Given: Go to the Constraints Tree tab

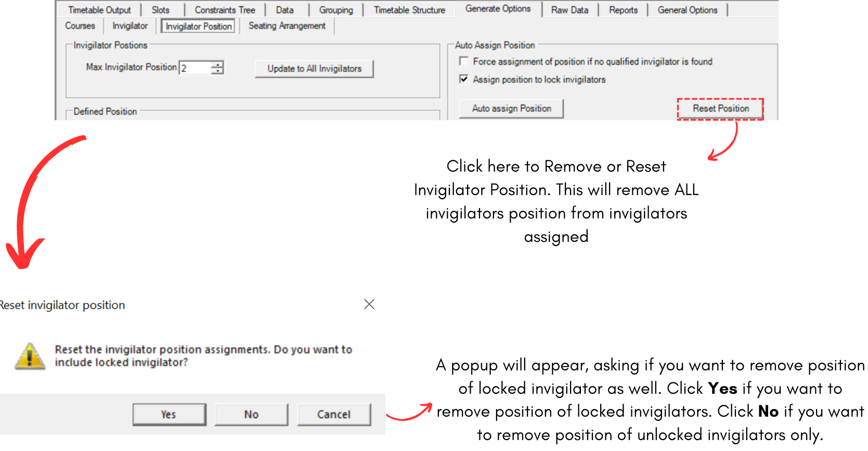Looking at the screenshot, I should click(225, 10).
